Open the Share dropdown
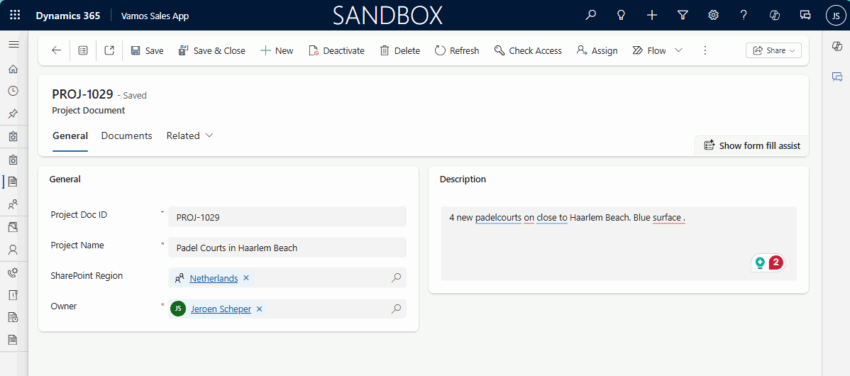Screen dimensions: 850x376 (x=774, y=50)
